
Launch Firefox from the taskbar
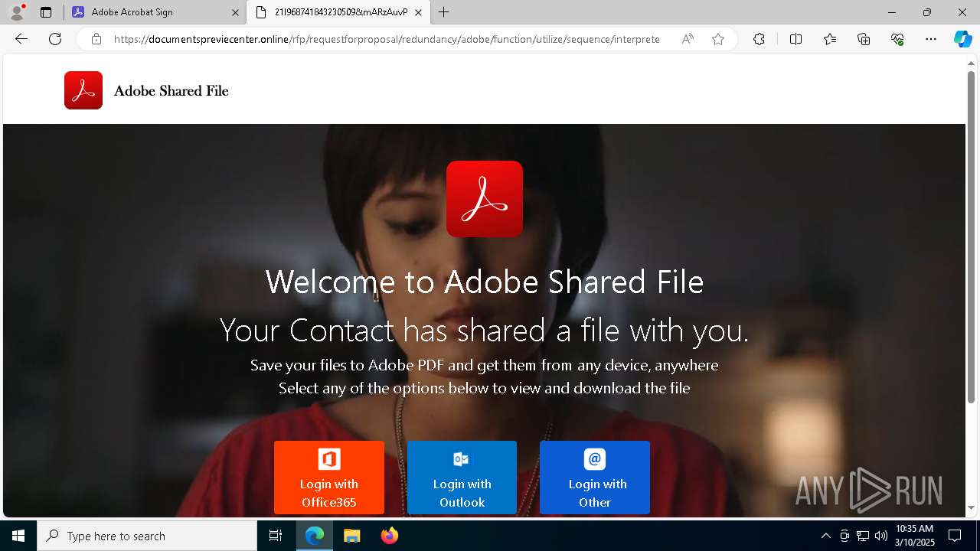[389, 536]
